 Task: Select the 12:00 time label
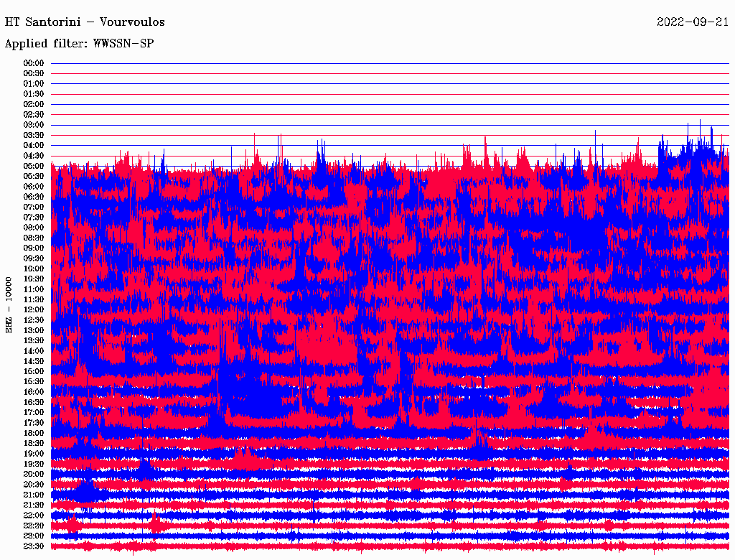tap(34, 310)
